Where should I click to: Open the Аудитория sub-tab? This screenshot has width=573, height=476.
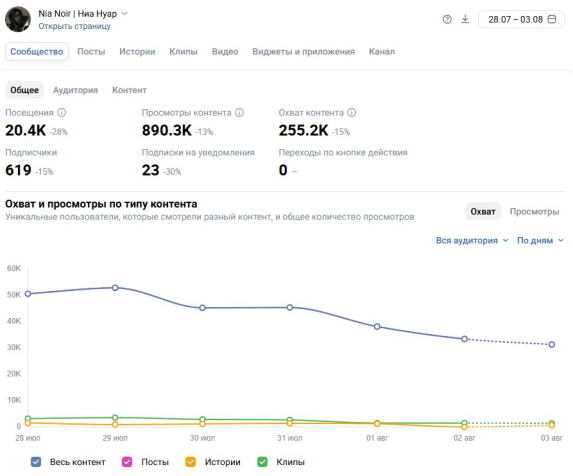coord(75,90)
